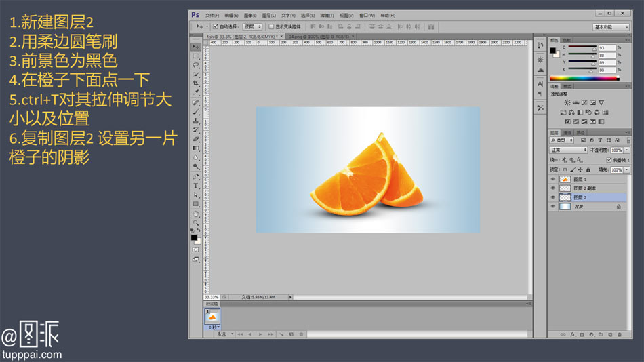This screenshot has width=644, height=362.
Task: Click the foreground color swatch in toolbox
Action: point(194,237)
